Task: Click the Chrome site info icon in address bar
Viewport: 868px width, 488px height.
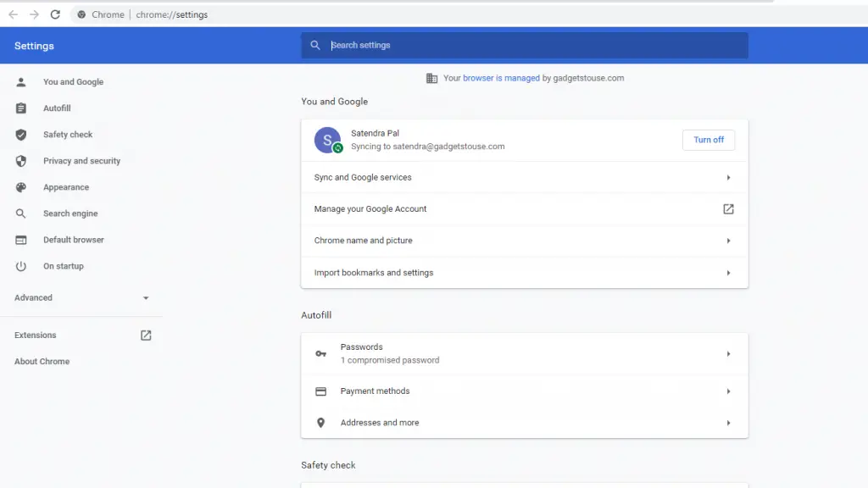Action: pyautogui.click(x=81, y=14)
